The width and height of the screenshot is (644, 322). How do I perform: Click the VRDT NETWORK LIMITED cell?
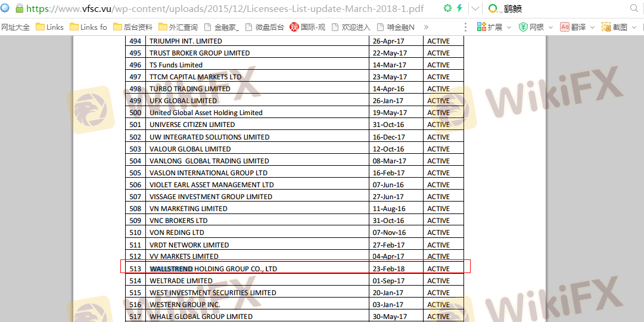pos(257,244)
